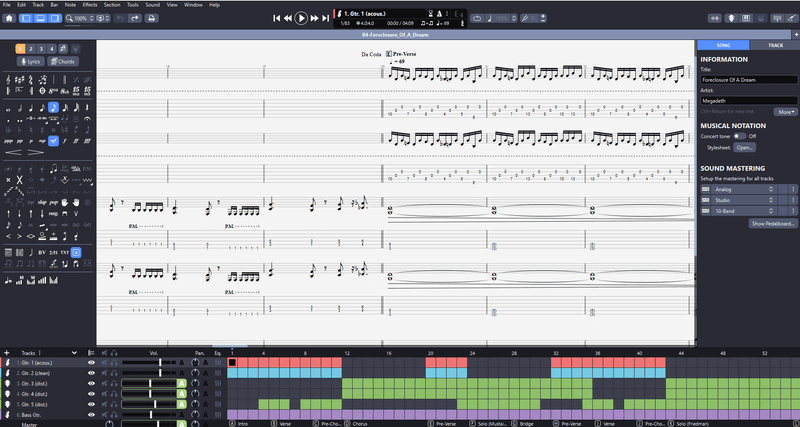Solo the Bass Gtr. track with headphones icon
The width and height of the screenshot is (800, 427).
(x=116, y=414)
